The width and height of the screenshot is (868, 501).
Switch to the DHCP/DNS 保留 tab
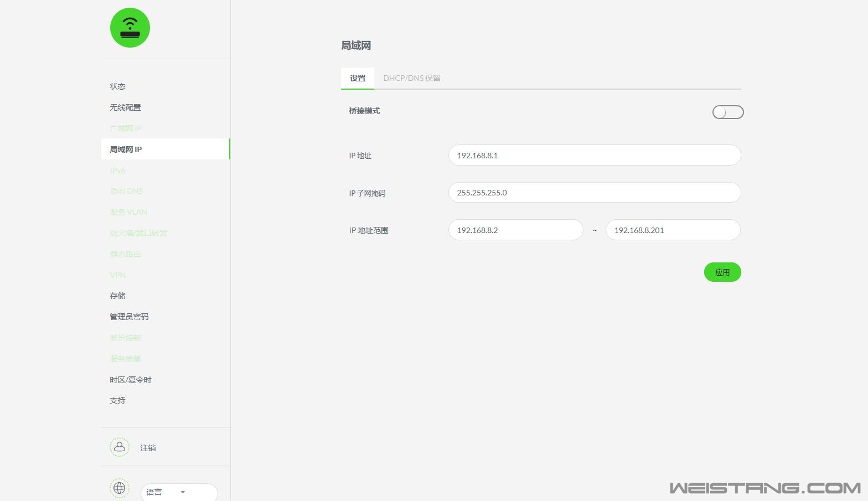pyautogui.click(x=412, y=78)
